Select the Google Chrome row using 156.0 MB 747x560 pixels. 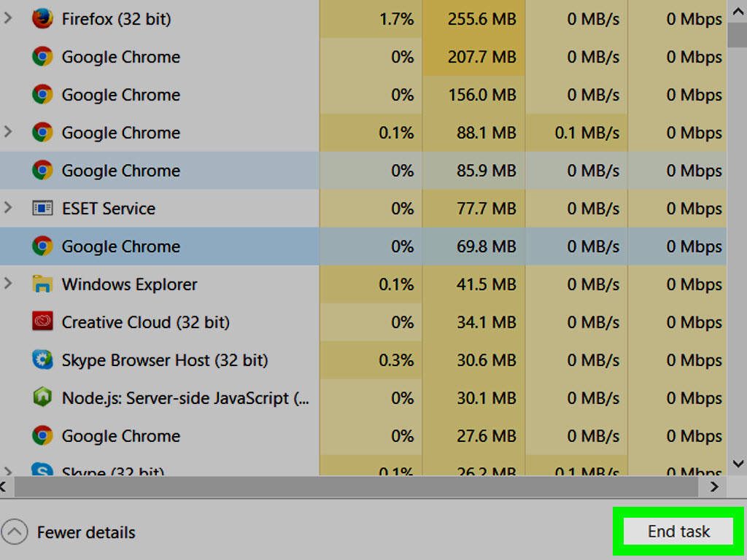(363, 95)
